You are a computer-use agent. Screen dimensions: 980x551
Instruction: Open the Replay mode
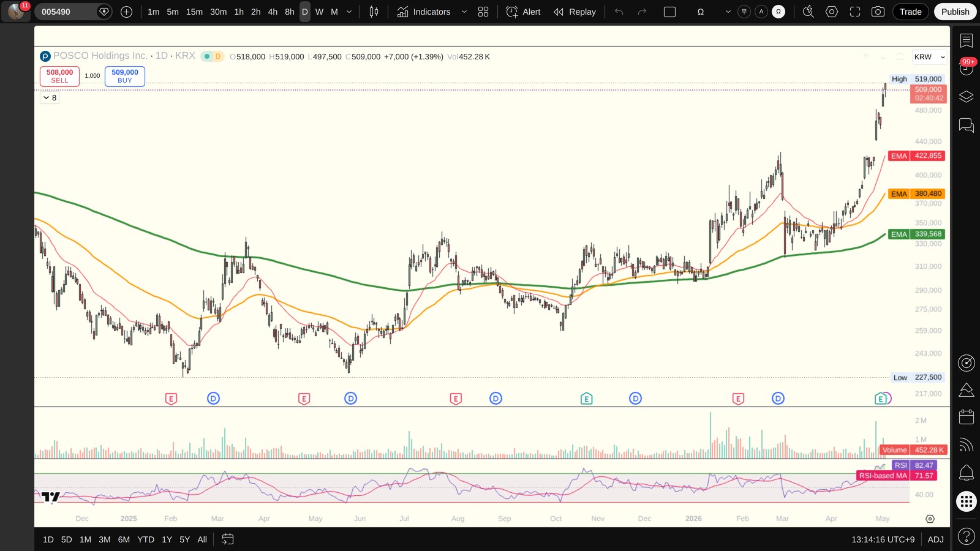point(575,12)
